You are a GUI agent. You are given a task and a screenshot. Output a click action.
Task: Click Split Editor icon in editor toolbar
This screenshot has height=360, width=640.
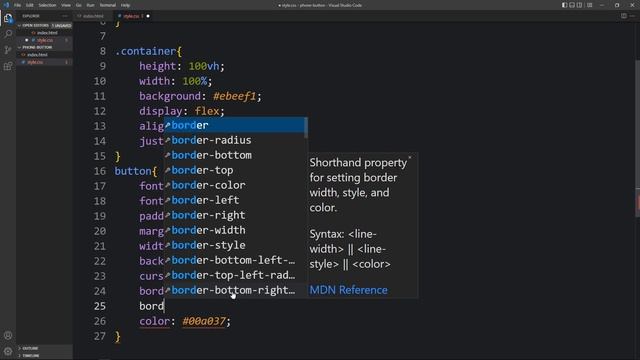624,16
